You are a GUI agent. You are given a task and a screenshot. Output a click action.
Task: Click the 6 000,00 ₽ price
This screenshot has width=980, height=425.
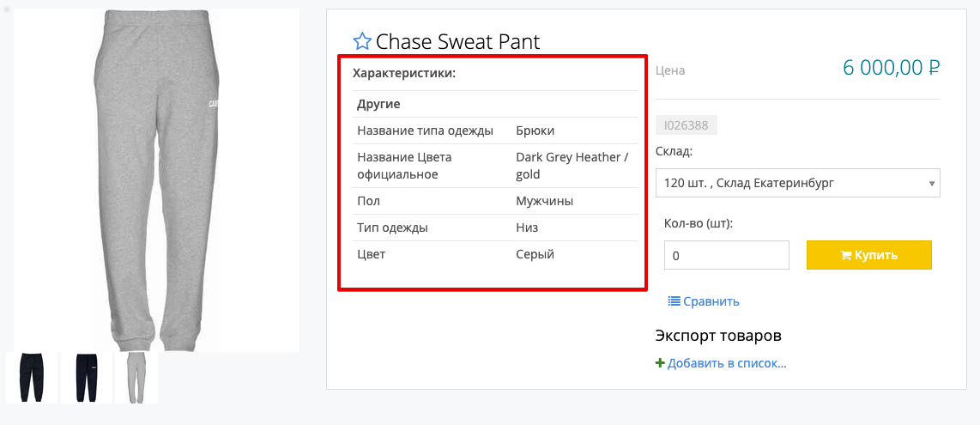pyautogui.click(x=892, y=68)
